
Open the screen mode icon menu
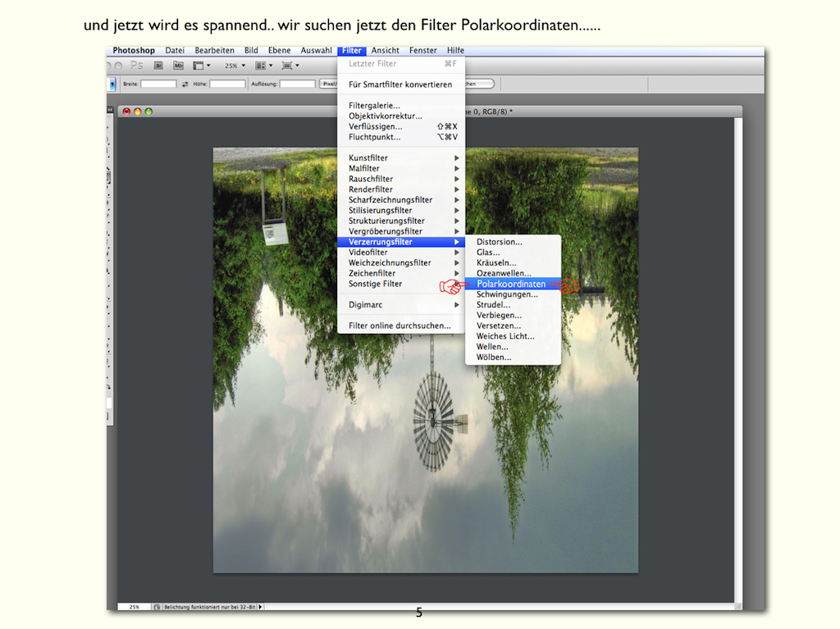tap(290, 66)
